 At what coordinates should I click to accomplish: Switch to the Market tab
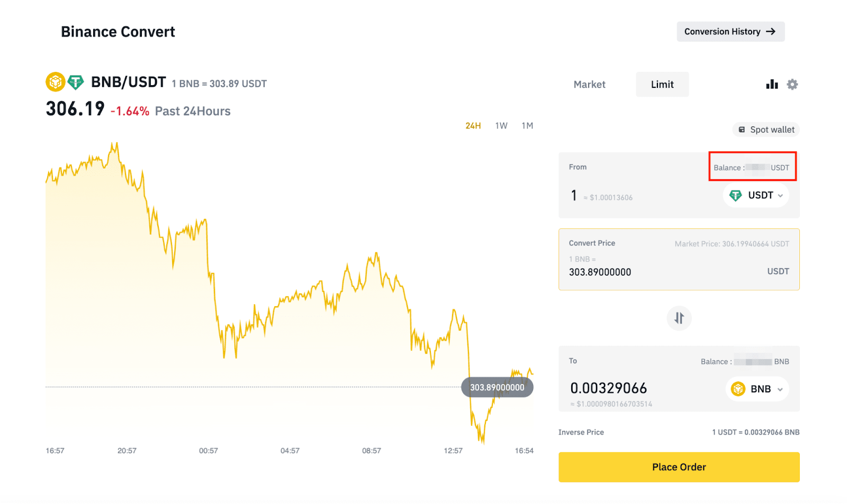589,85
